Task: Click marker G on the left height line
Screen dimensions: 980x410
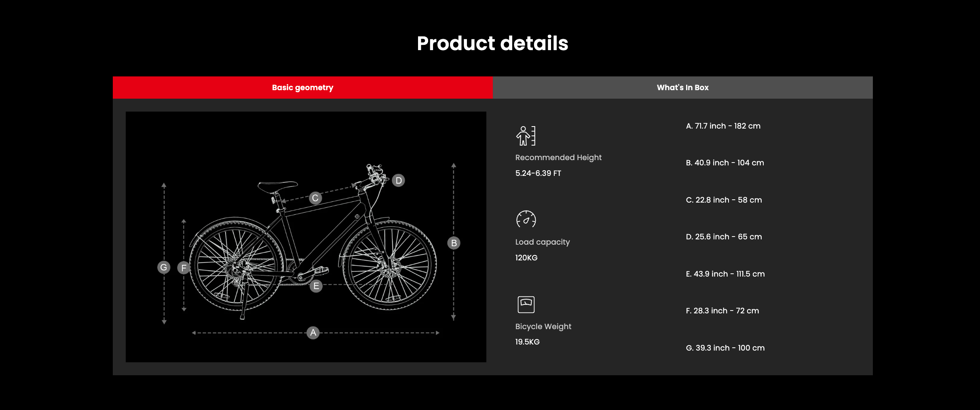Action: click(164, 267)
